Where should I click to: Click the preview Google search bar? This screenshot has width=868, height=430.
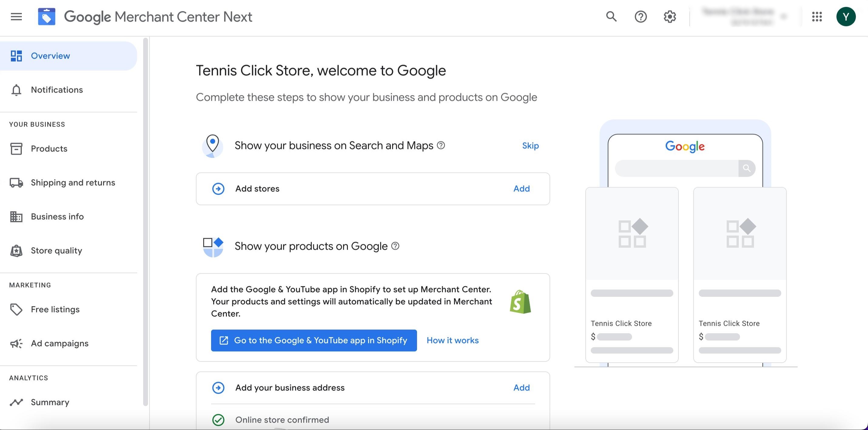point(685,168)
